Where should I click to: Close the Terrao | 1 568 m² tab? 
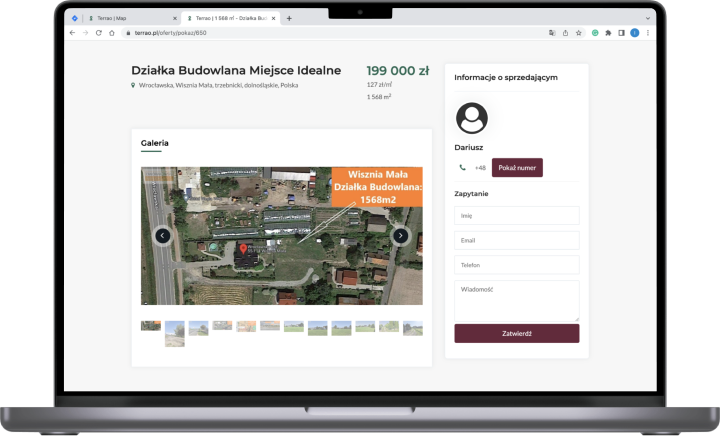(x=274, y=18)
